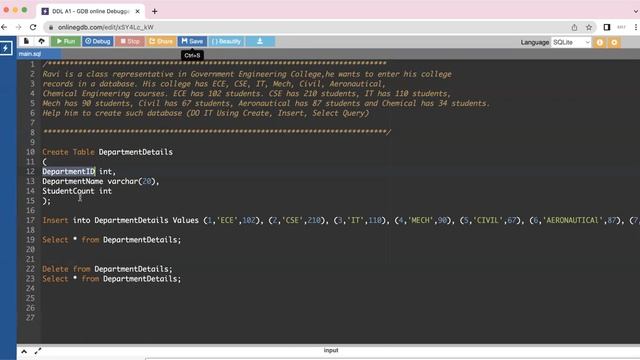Click 'DepartmentName varchar(20),' line
640x360 pixels.
101,181
